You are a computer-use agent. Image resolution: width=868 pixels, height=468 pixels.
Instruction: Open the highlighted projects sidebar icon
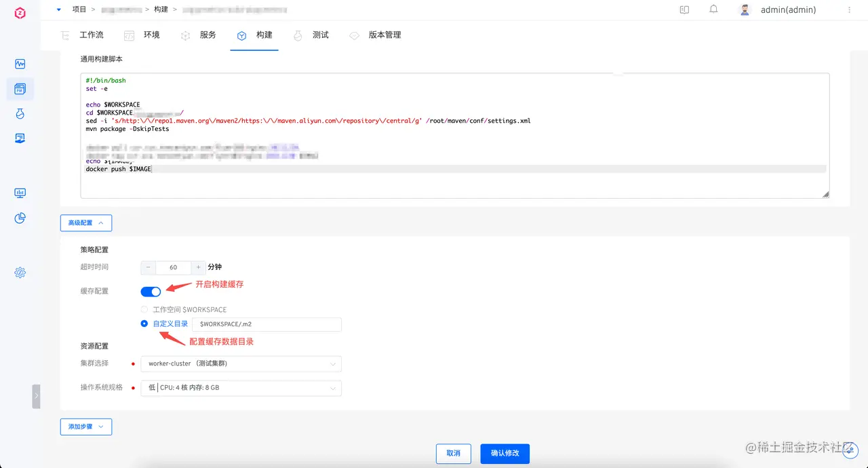coord(20,89)
